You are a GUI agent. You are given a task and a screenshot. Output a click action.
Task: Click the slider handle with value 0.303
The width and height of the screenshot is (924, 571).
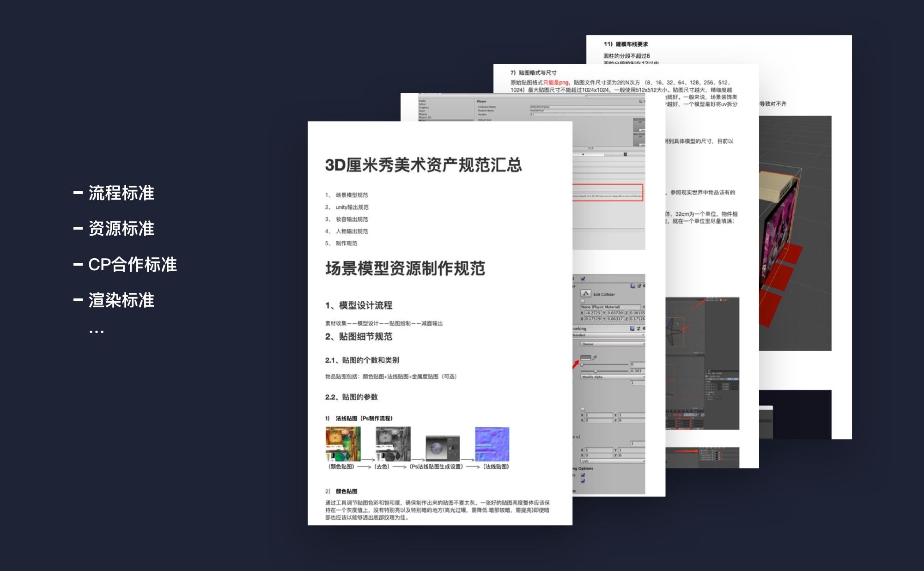coord(596,371)
